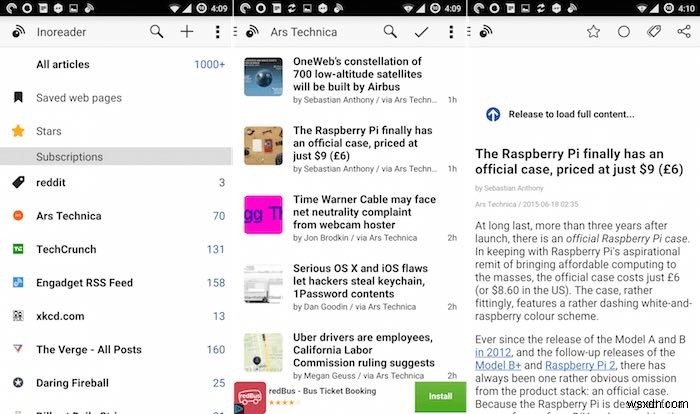Viewport: 700px width, 414px height.
Task: Mark all as read with the checkmark icon
Action: point(421,32)
